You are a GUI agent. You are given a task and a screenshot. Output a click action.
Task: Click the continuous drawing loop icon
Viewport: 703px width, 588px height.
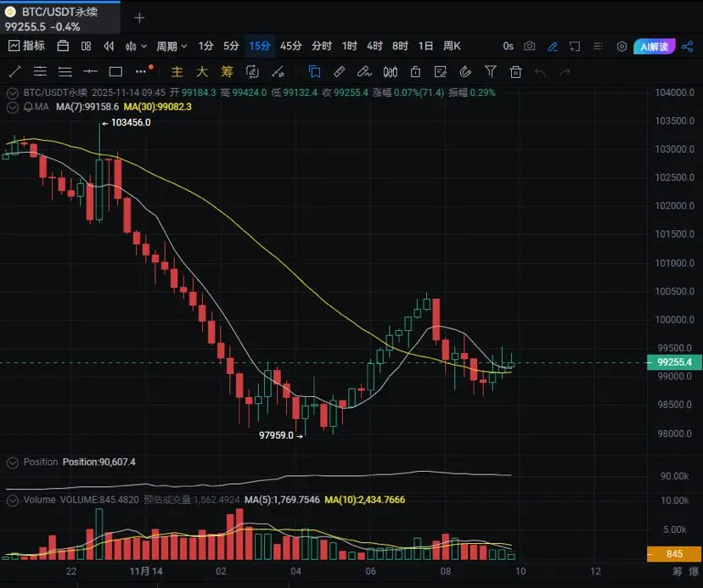tap(252, 72)
